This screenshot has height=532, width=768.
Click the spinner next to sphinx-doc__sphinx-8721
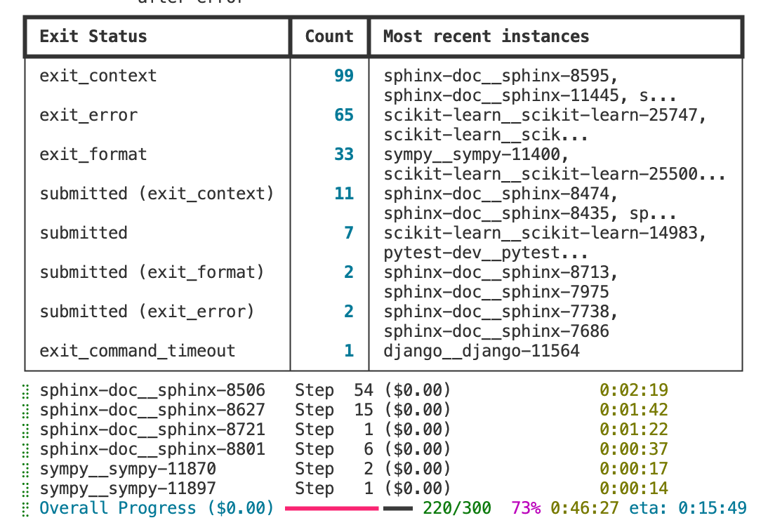click(x=26, y=430)
